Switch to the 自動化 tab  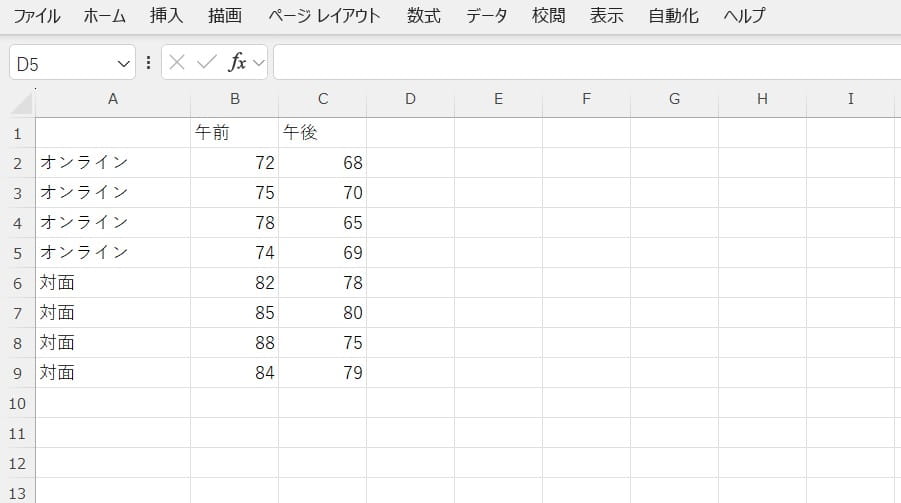[x=673, y=16]
